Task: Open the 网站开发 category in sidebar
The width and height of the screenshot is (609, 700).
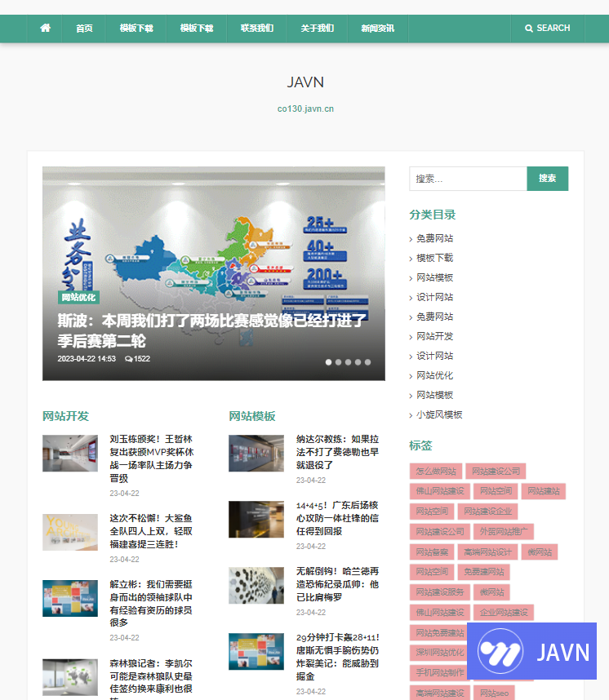Action: 435,337
